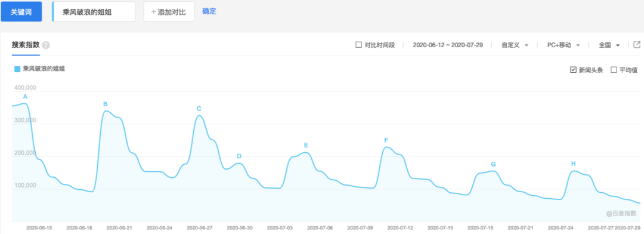Image resolution: width=644 pixels, height=234 pixels.
Task: Open the 全国 region dropdown
Action: pyautogui.click(x=609, y=45)
